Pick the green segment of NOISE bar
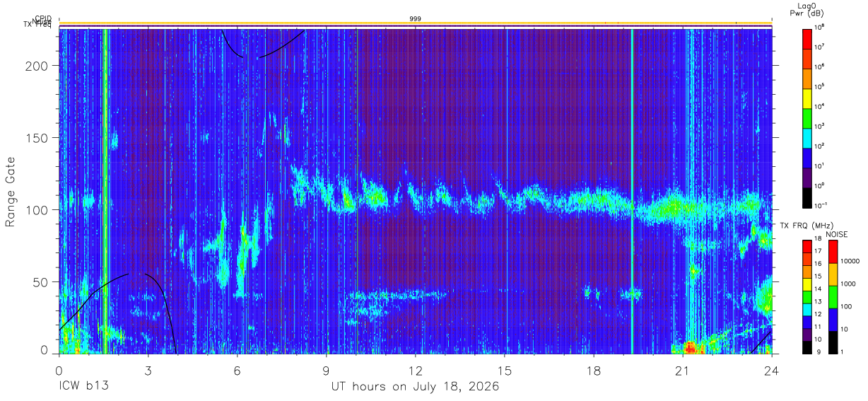868x401 pixels. click(x=833, y=297)
